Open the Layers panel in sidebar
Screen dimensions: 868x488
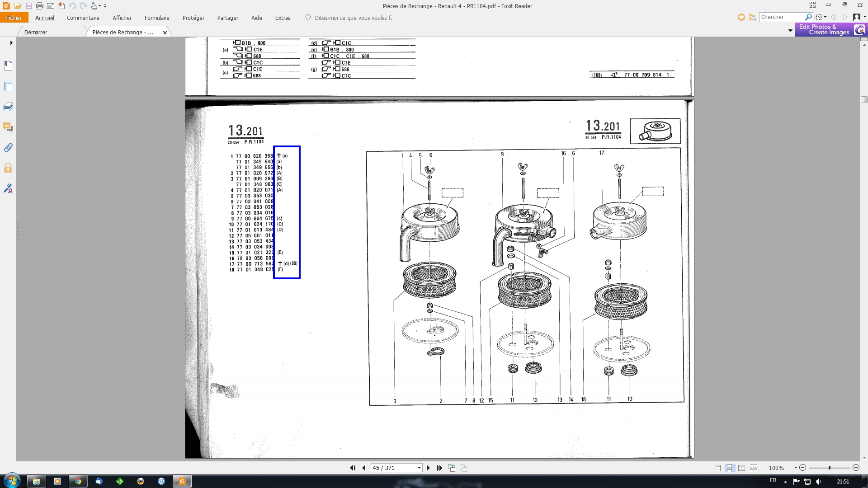[8, 107]
